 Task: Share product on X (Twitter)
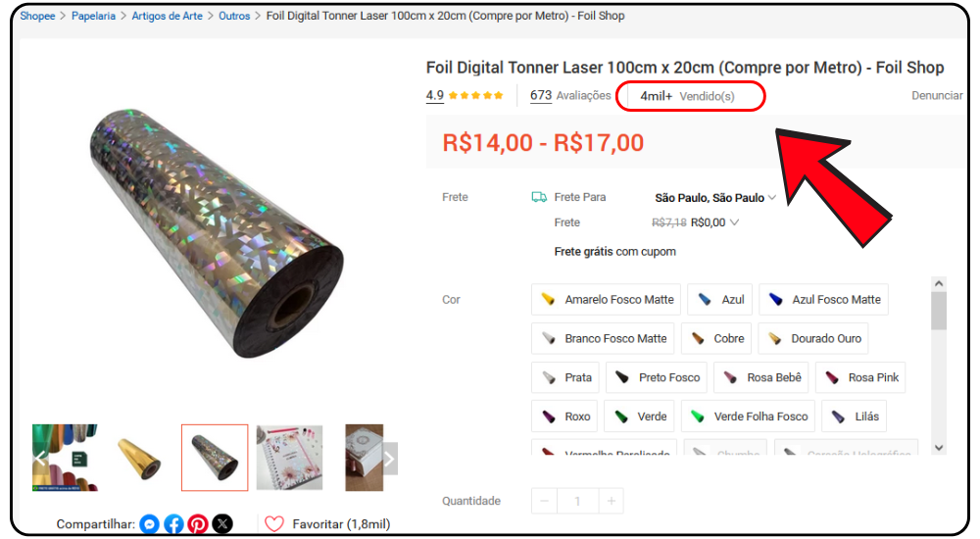(x=222, y=524)
